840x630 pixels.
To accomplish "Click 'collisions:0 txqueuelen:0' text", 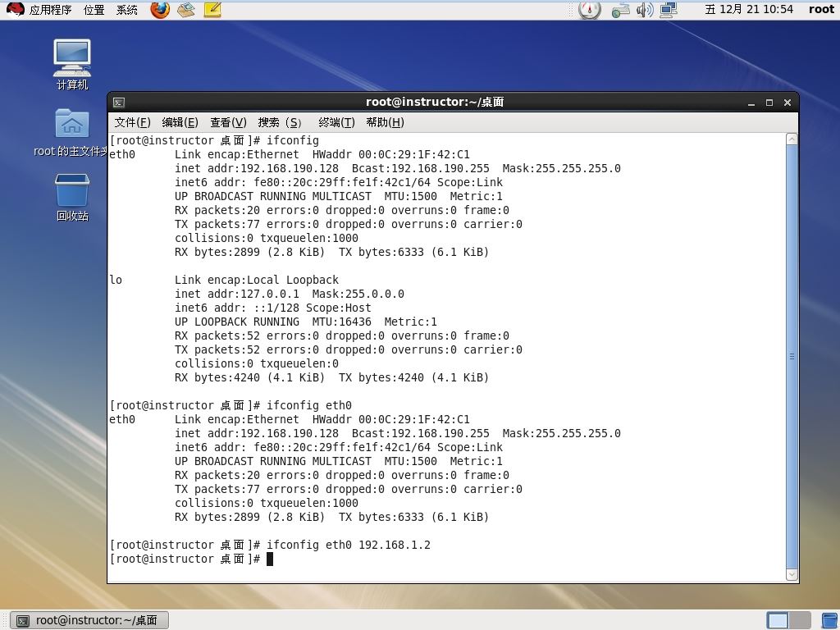I will tap(257, 363).
